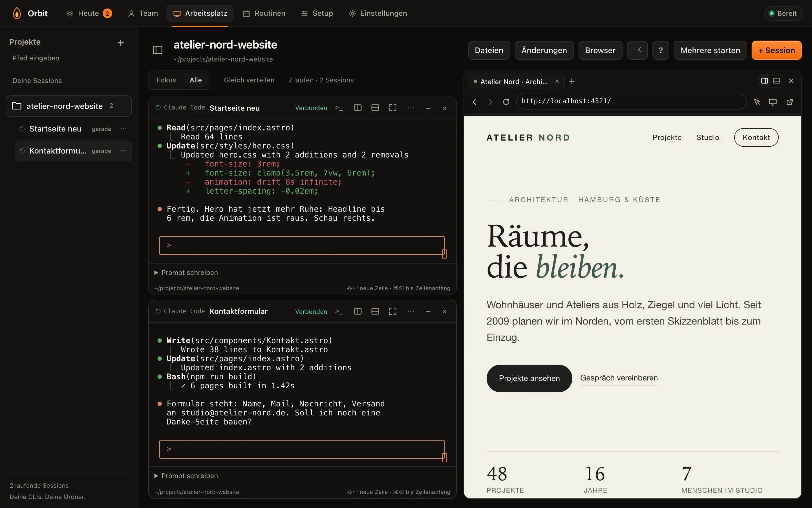Add a new project with plus icon
Viewport: 812px width, 508px height.
tap(121, 43)
